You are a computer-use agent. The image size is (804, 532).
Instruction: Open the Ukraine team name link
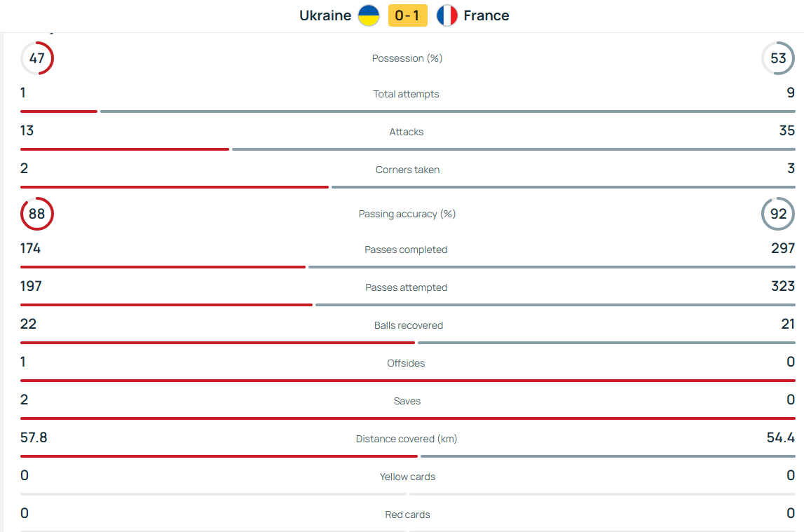coord(325,15)
